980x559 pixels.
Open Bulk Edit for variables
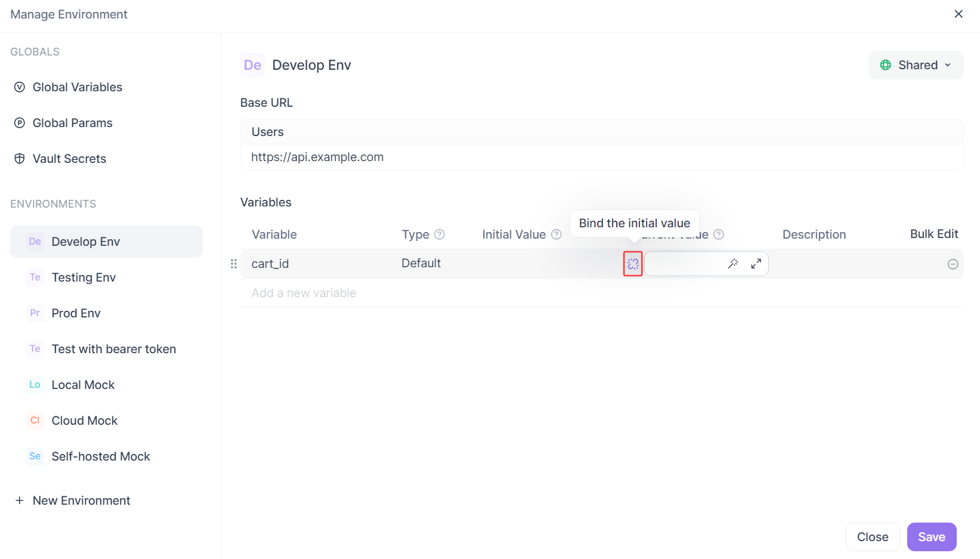pyautogui.click(x=934, y=234)
